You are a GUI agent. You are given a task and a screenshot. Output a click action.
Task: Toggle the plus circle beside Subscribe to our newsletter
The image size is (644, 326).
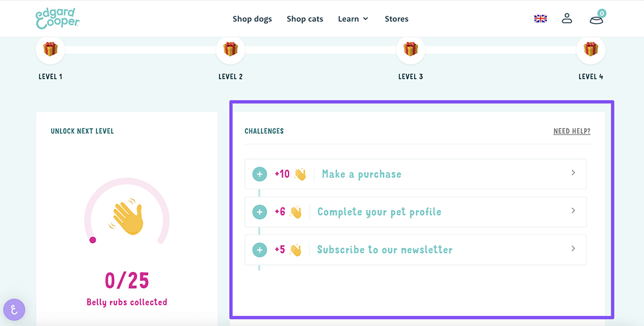pyautogui.click(x=260, y=250)
